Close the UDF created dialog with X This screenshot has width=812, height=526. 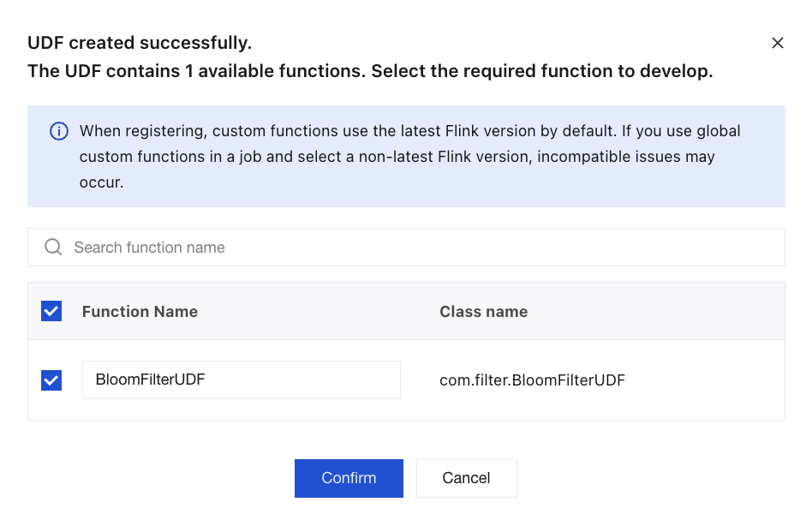[x=777, y=43]
